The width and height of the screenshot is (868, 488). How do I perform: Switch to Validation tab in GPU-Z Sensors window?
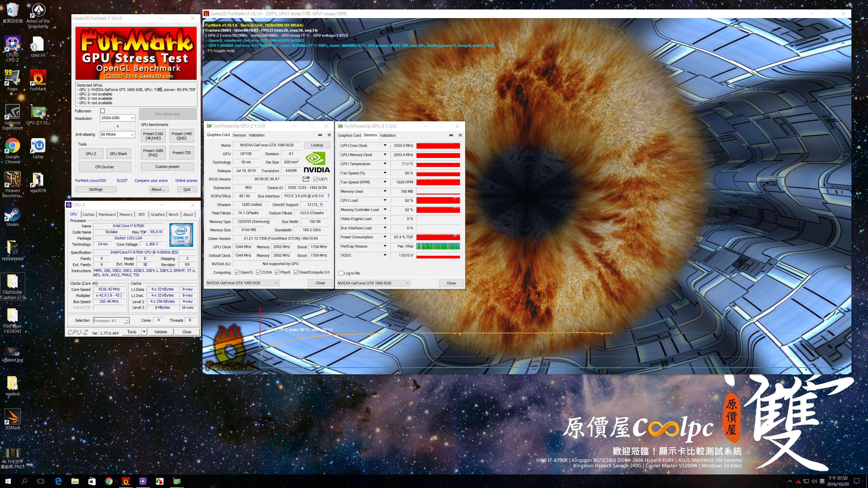point(387,135)
